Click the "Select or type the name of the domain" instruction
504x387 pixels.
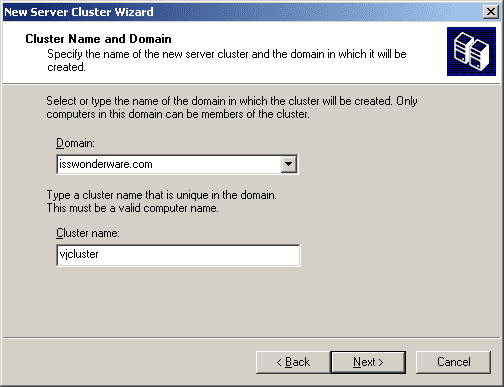pyautogui.click(x=232, y=107)
